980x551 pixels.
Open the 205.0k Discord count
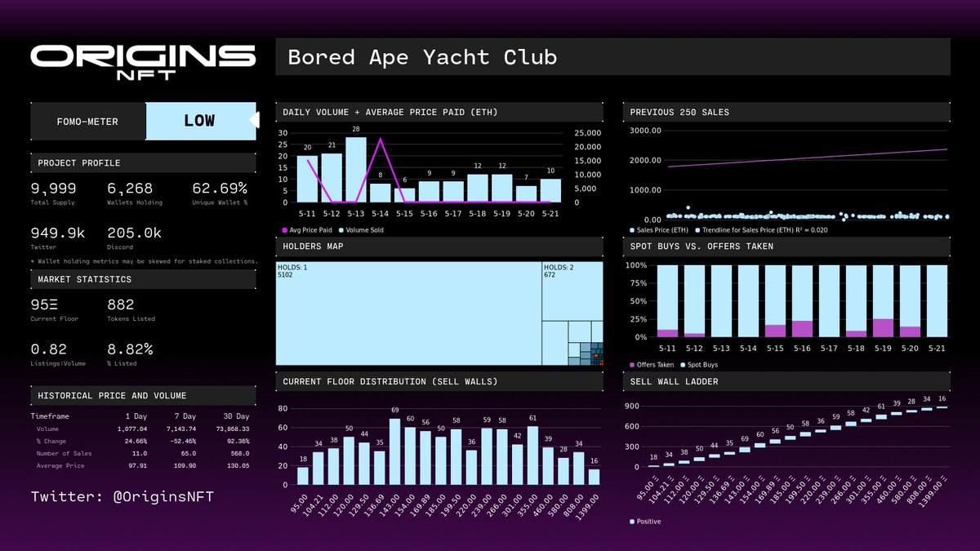134,233
